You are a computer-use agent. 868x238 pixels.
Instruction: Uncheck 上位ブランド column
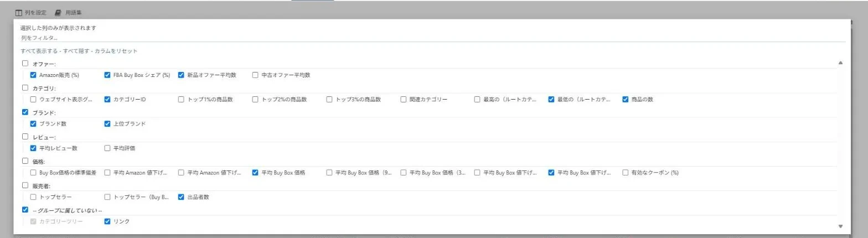[x=107, y=123]
